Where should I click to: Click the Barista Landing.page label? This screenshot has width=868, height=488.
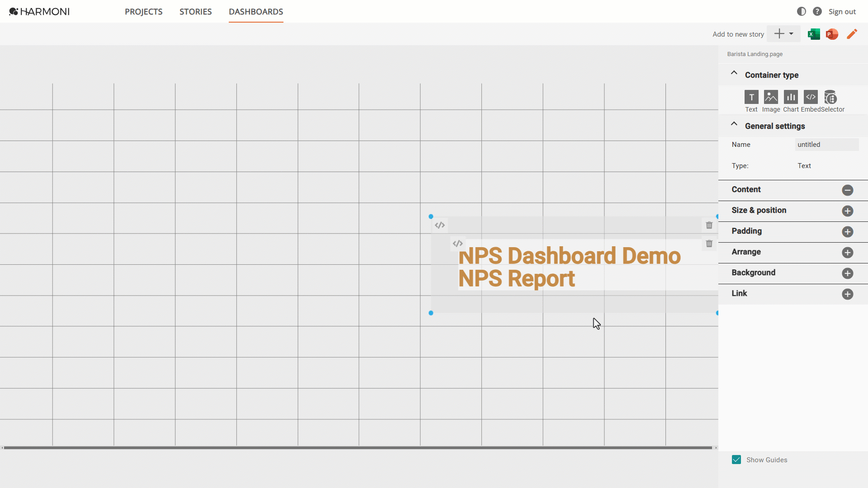coord(755,54)
